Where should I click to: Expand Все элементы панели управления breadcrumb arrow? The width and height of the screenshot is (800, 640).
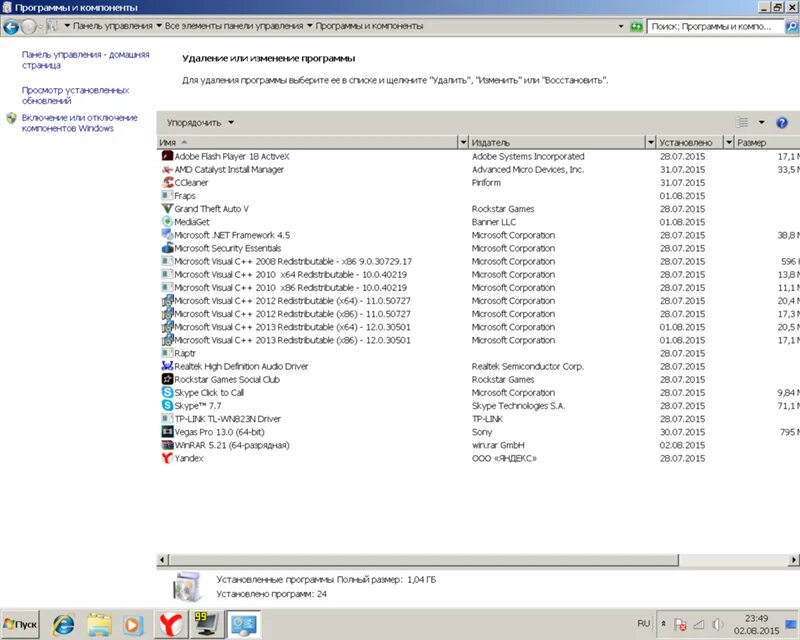pyautogui.click(x=309, y=26)
